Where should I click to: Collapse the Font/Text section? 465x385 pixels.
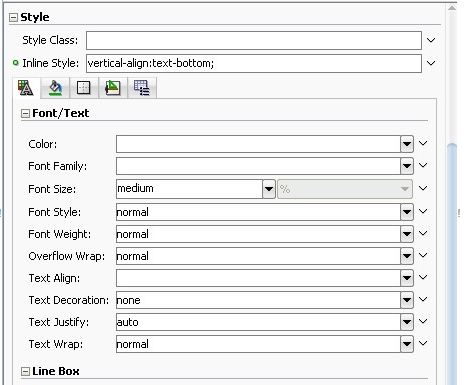tap(25, 113)
